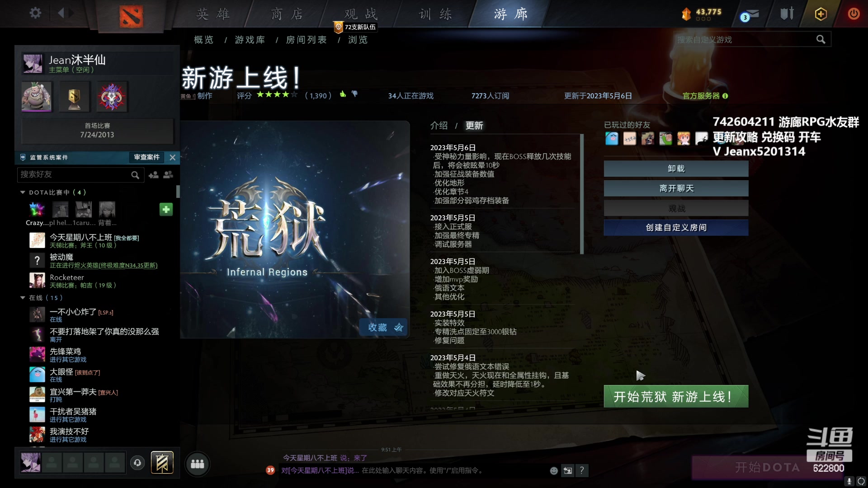Give a thumbs up rating to the game
Image resolution: width=868 pixels, height=488 pixels.
point(344,94)
